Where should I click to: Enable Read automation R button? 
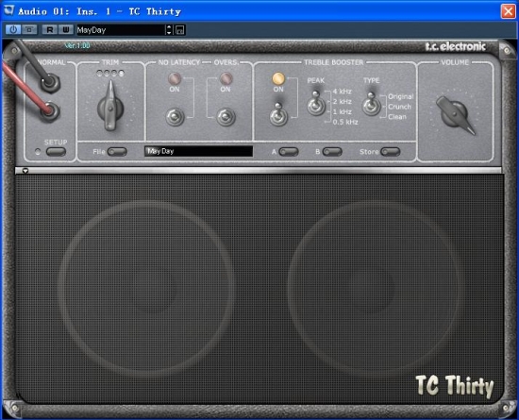pyautogui.click(x=50, y=30)
